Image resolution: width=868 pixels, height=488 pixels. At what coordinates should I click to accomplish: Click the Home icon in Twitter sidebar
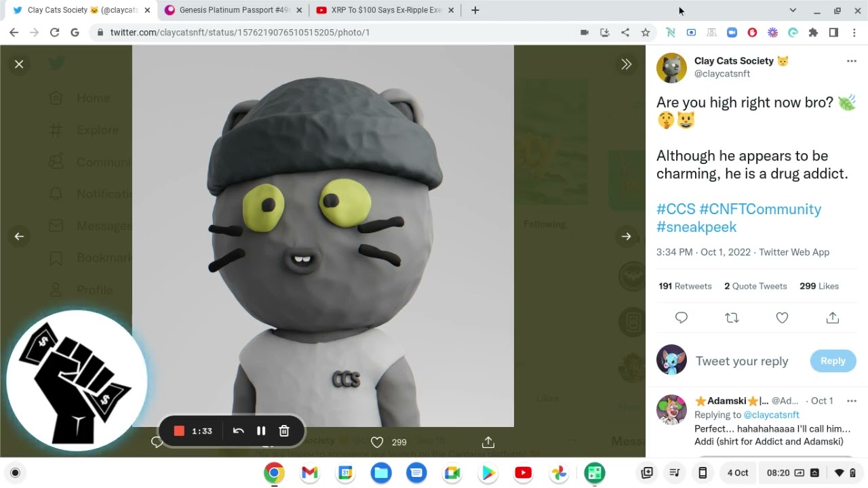click(56, 98)
